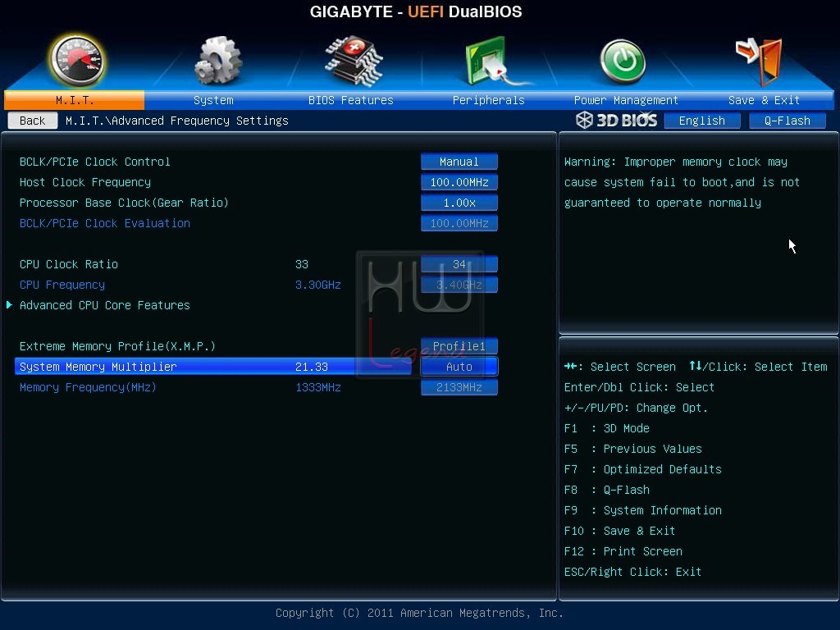
Task: Expand Advanced CPU Core Features submenu
Action: click(x=104, y=305)
